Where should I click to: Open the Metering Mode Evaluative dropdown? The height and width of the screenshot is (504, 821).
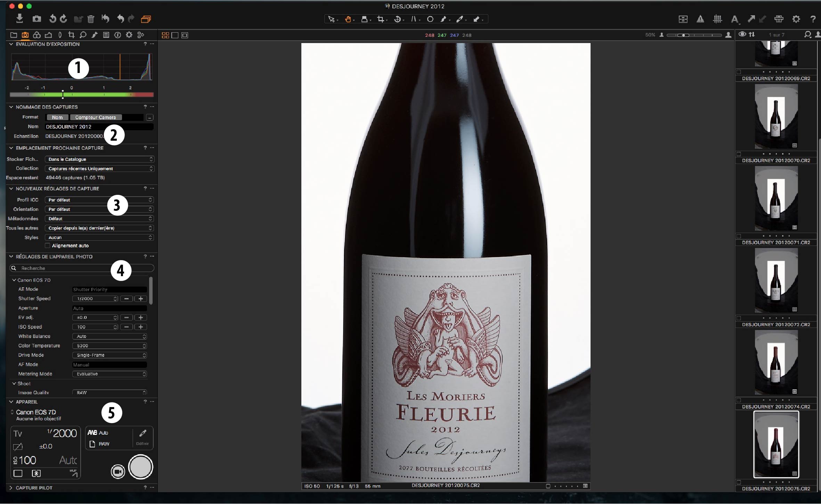pyautogui.click(x=109, y=374)
